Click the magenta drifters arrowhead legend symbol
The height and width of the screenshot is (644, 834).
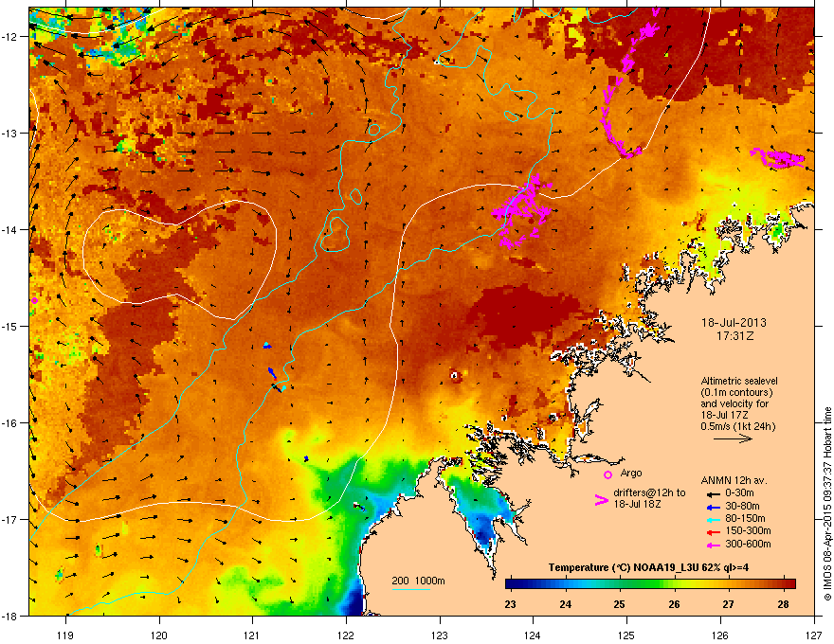(x=601, y=499)
